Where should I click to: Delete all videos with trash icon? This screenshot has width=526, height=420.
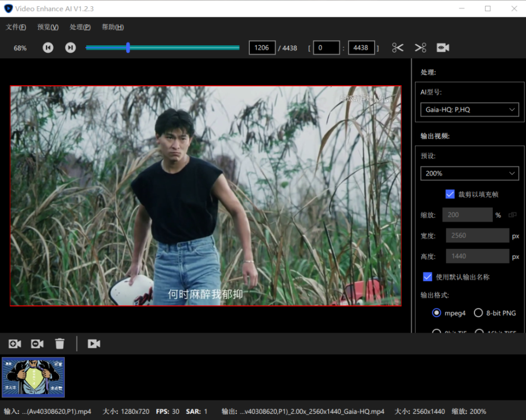pyautogui.click(x=60, y=344)
